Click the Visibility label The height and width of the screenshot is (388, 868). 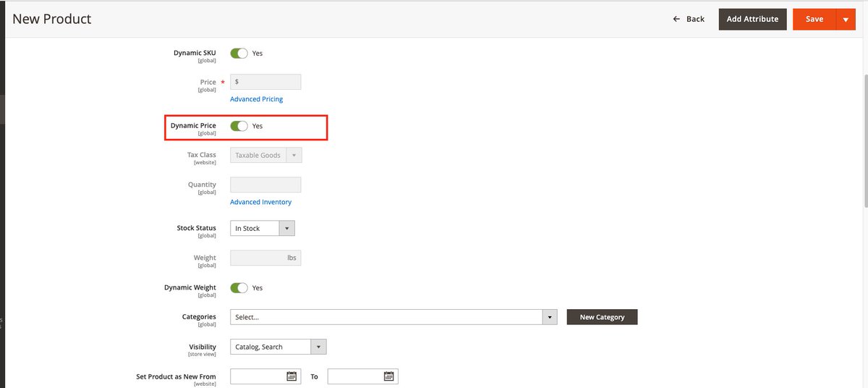[203, 347]
